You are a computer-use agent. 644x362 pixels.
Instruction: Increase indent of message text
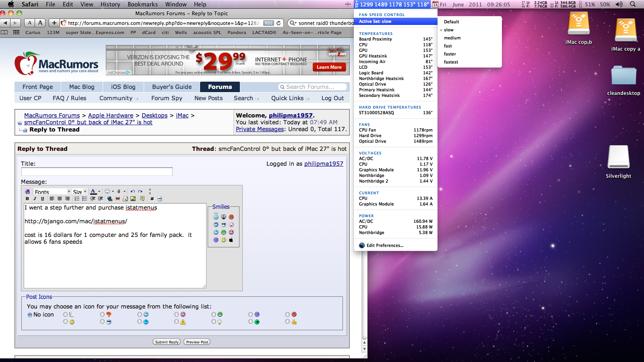pyautogui.click(x=100, y=199)
